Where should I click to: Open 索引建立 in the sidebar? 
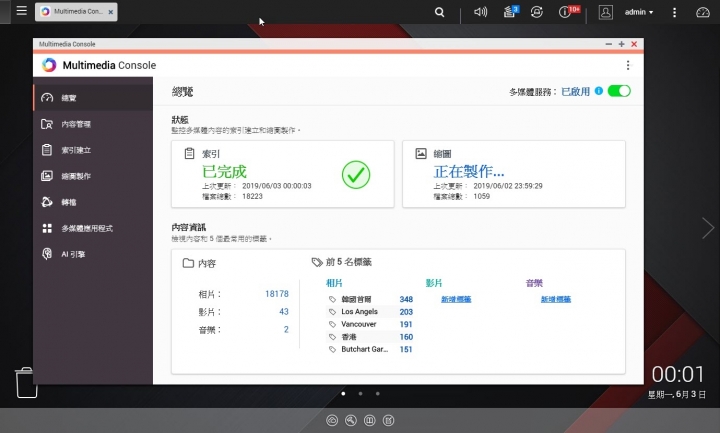coord(93,150)
